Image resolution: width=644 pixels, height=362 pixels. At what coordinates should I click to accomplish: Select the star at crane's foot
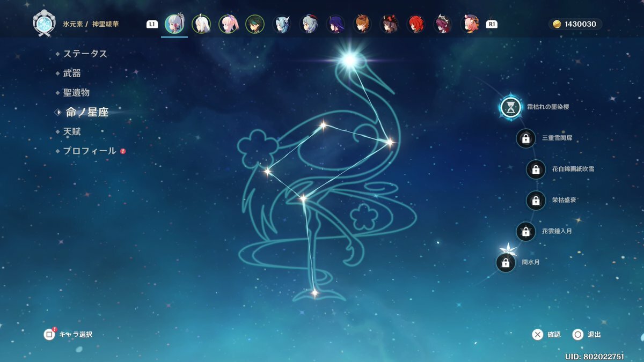[x=314, y=293]
